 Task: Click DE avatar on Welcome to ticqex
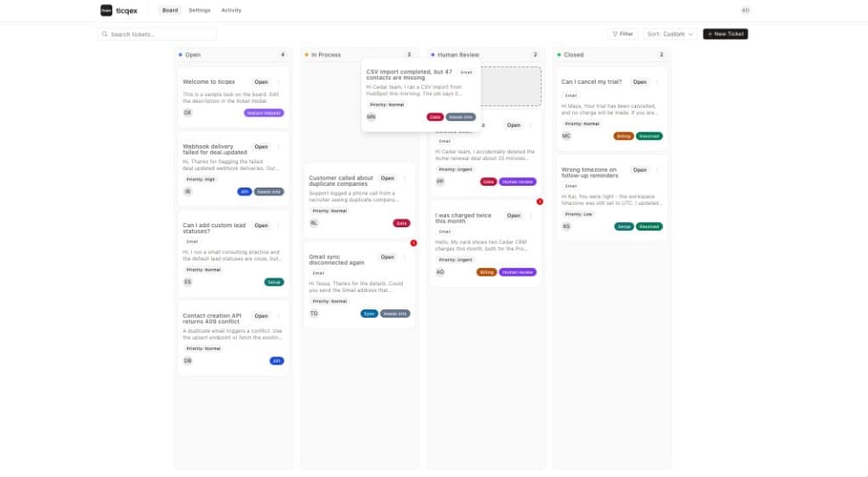click(x=188, y=113)
